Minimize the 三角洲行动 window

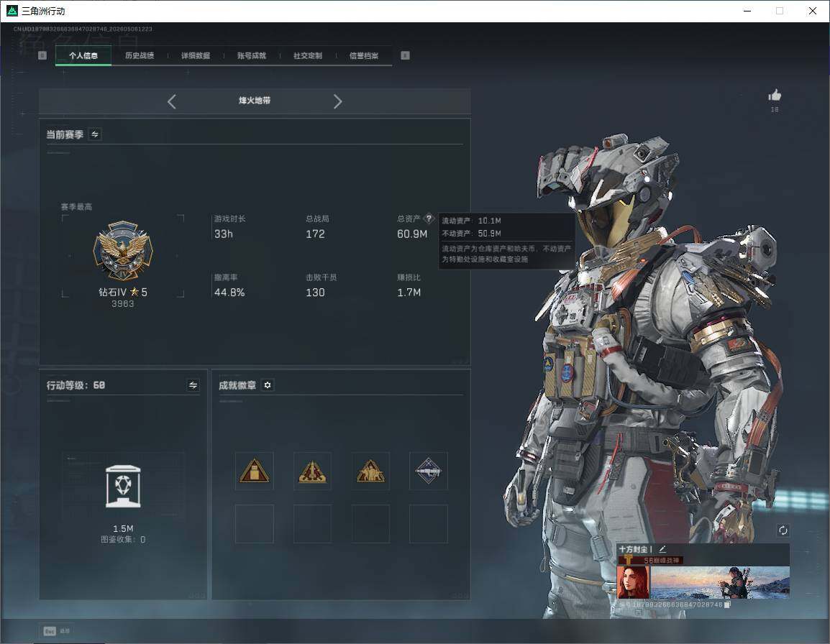(x=747, y=11)
